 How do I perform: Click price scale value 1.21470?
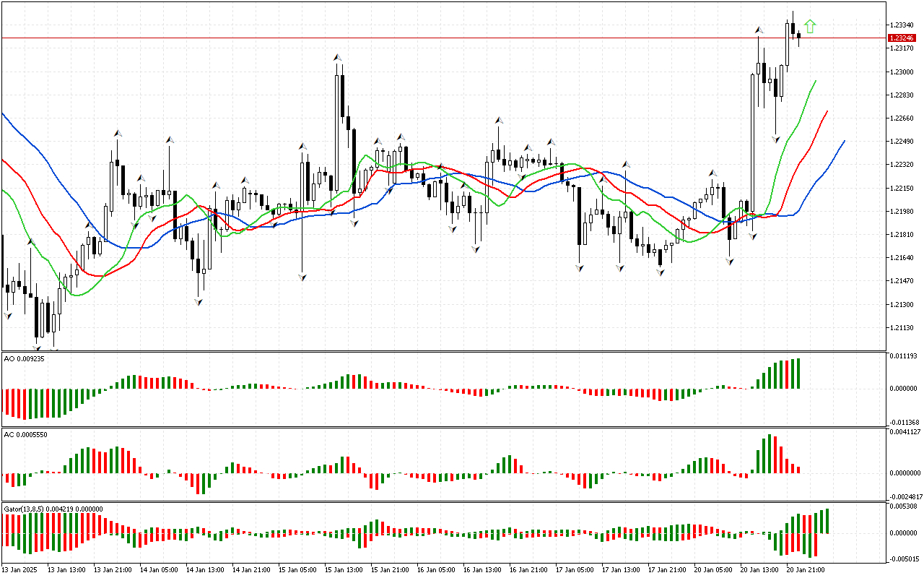902,281
